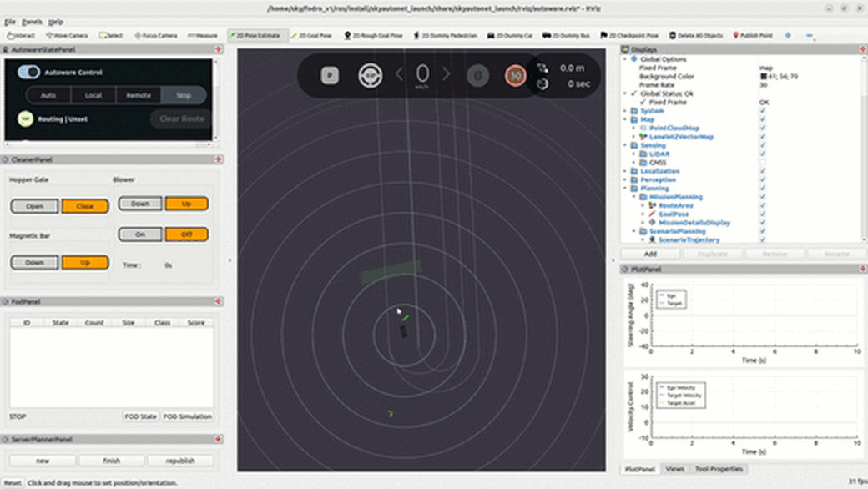Click the Fixed Frame value map

[766, 68]
